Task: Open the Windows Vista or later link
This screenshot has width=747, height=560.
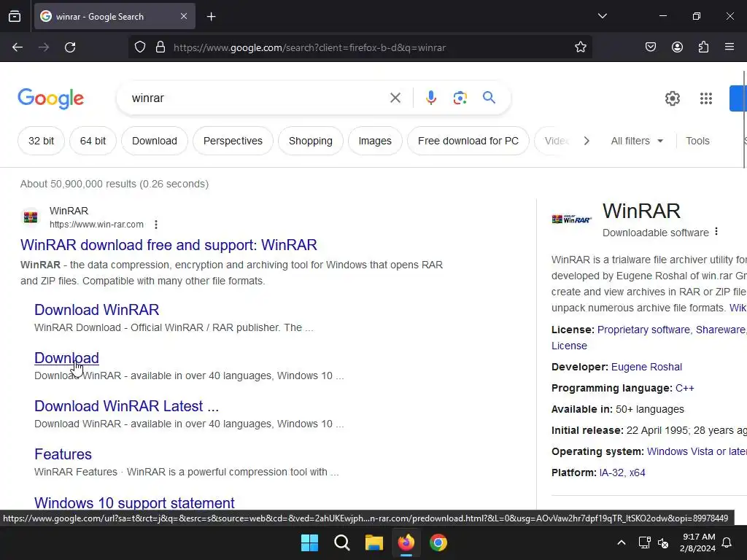Action: click(x=697, y=451)
